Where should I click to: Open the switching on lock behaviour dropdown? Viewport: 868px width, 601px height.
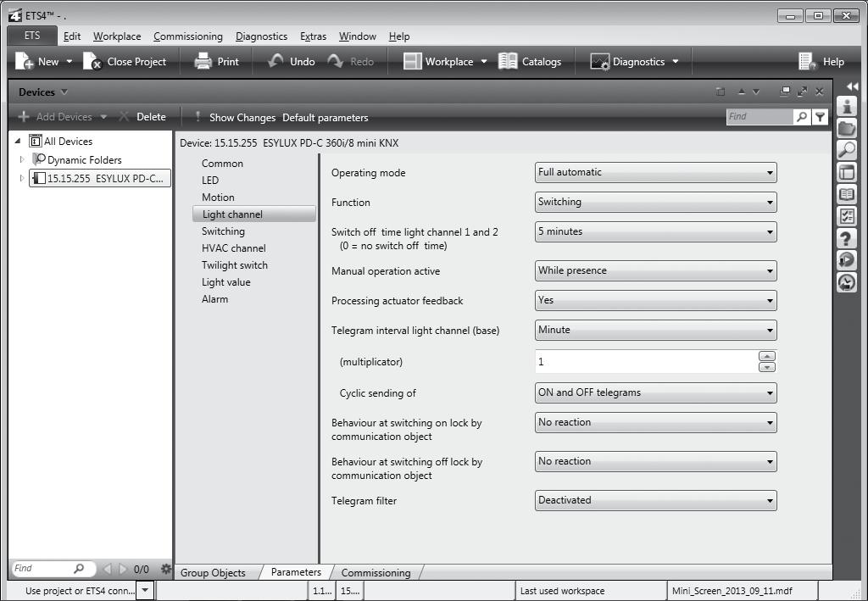pos(655,422)
